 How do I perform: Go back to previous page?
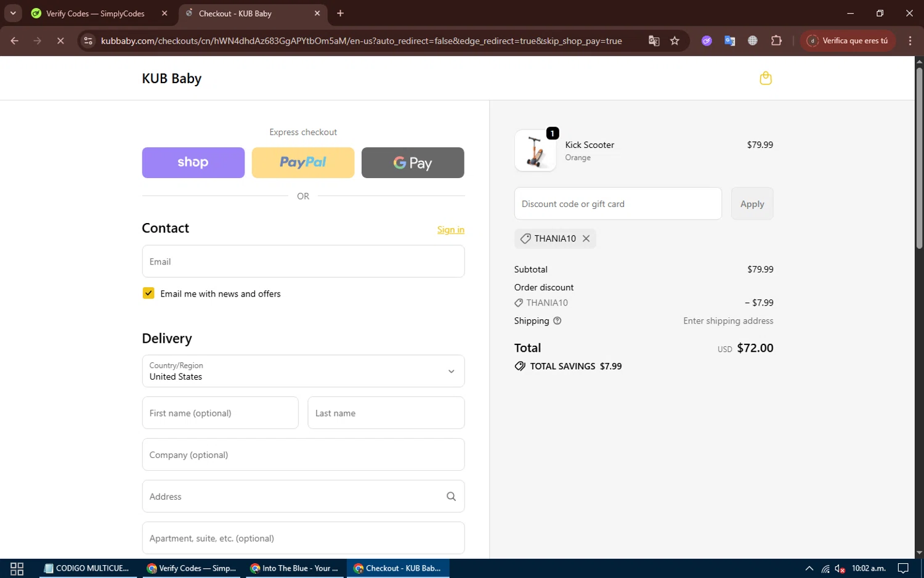(x=15, y=41)
